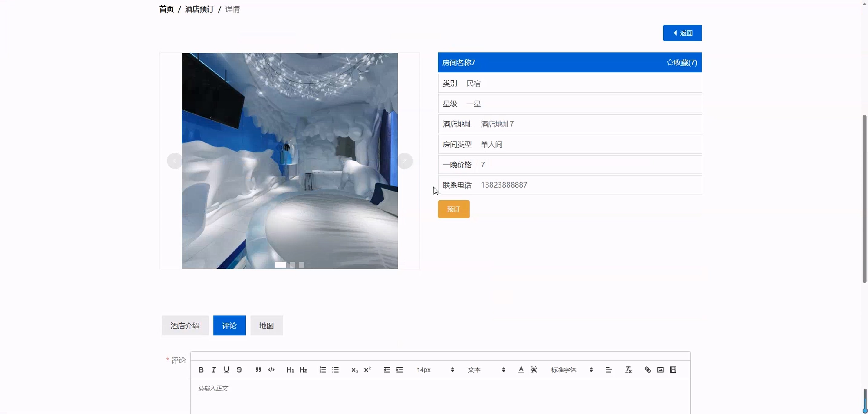This screenshot has height=414, width=868.
Task: Insert a blockquote in editor
Action: (x=258, y=370)
